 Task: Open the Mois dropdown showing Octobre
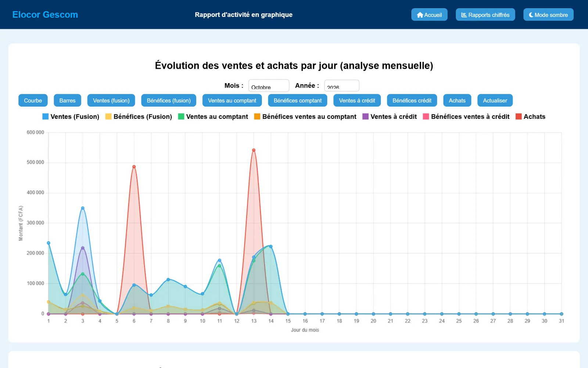(x=269, y=86)
